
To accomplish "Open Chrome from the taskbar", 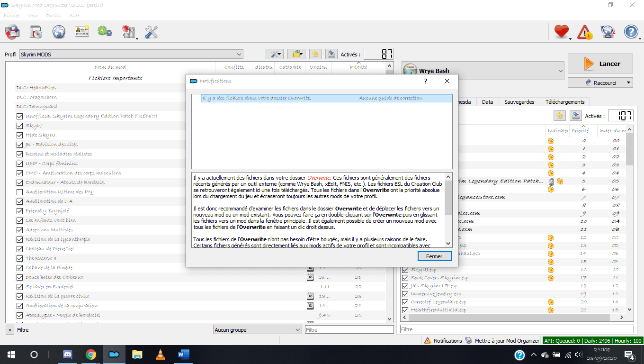I will pos(91,355).
